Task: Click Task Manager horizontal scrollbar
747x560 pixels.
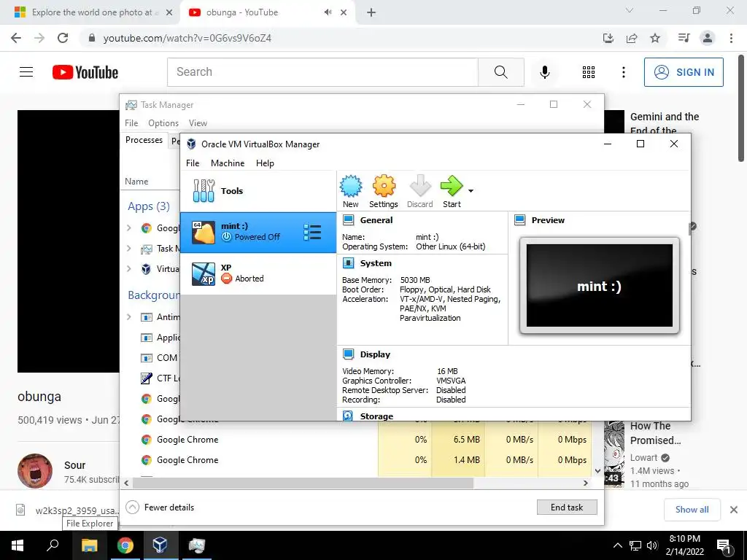Action: click(303, 483)
